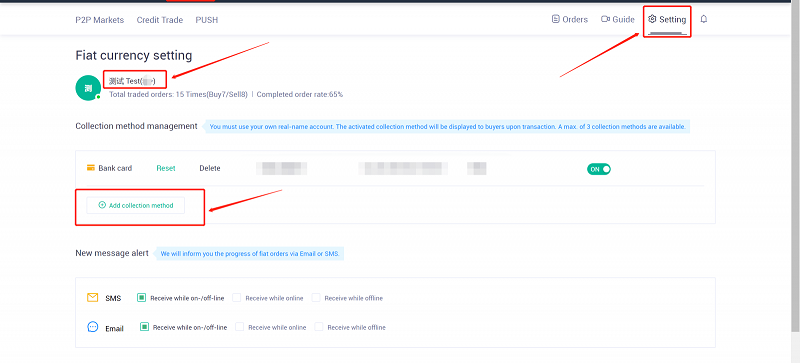Go to the PUSH tab
Screen dimensions: 800x363
[207, 20]
